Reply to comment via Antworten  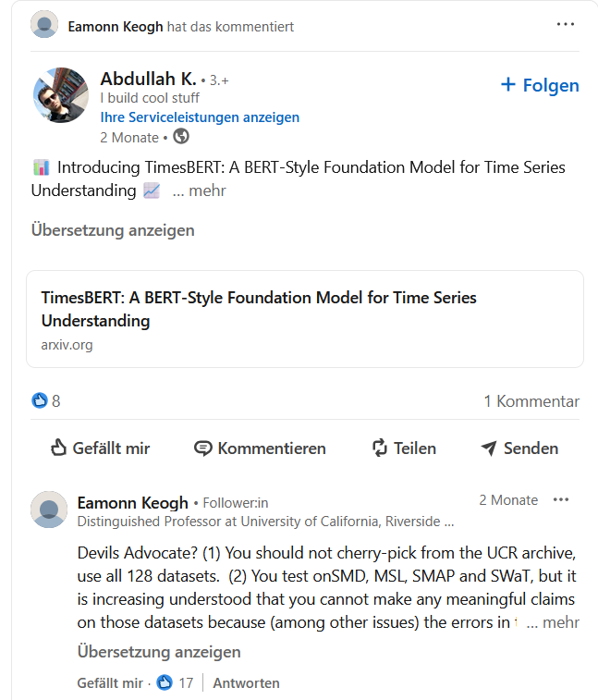tap(246, 683)
